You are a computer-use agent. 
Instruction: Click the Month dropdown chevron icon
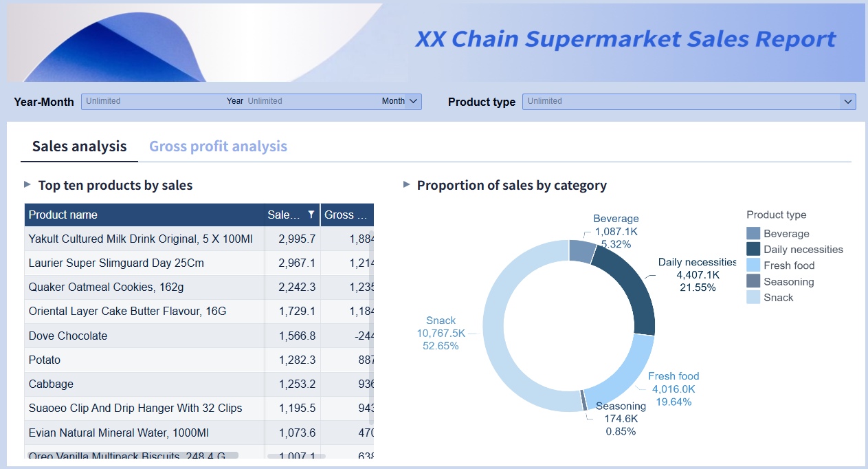[x=413, y=101]
